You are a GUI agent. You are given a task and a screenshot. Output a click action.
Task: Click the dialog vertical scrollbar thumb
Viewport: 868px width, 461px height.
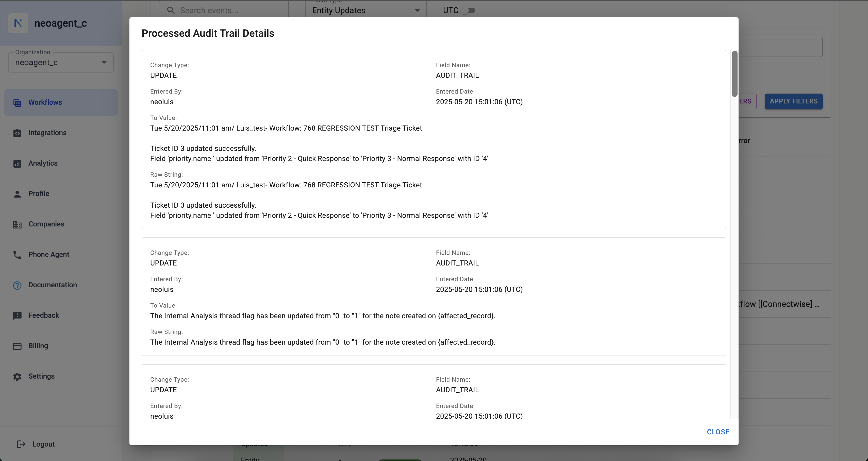point(734,73)
